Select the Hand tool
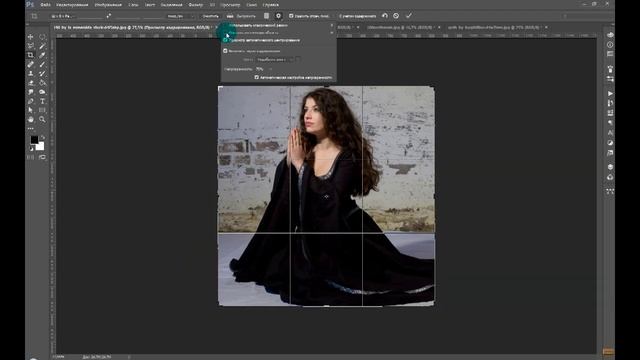This screenshot has width=640, height=360. (x=31, y=120)
